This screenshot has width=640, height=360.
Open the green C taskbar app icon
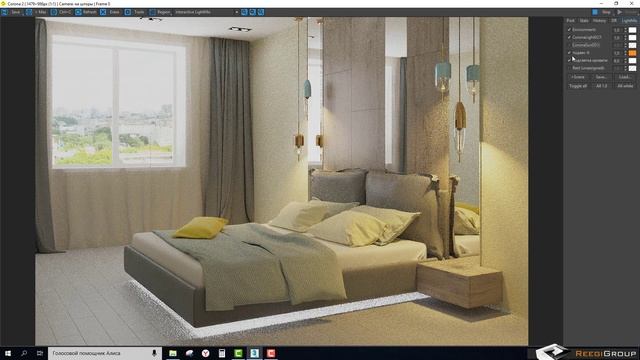tap(238, 353)
